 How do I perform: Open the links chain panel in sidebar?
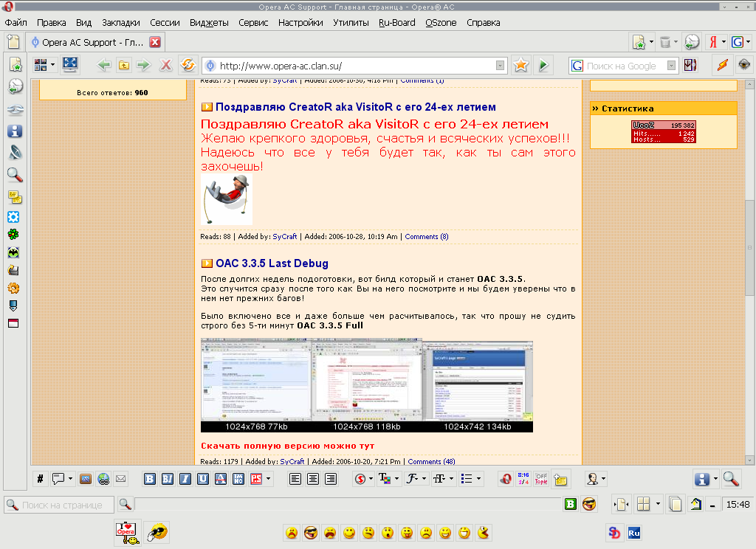(x=16, y=109)
